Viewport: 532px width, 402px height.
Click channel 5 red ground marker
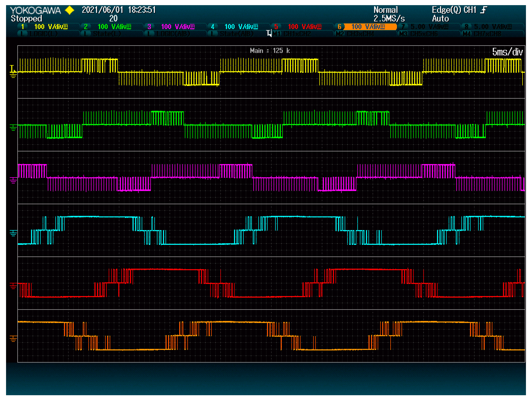[x=13, y=286]
